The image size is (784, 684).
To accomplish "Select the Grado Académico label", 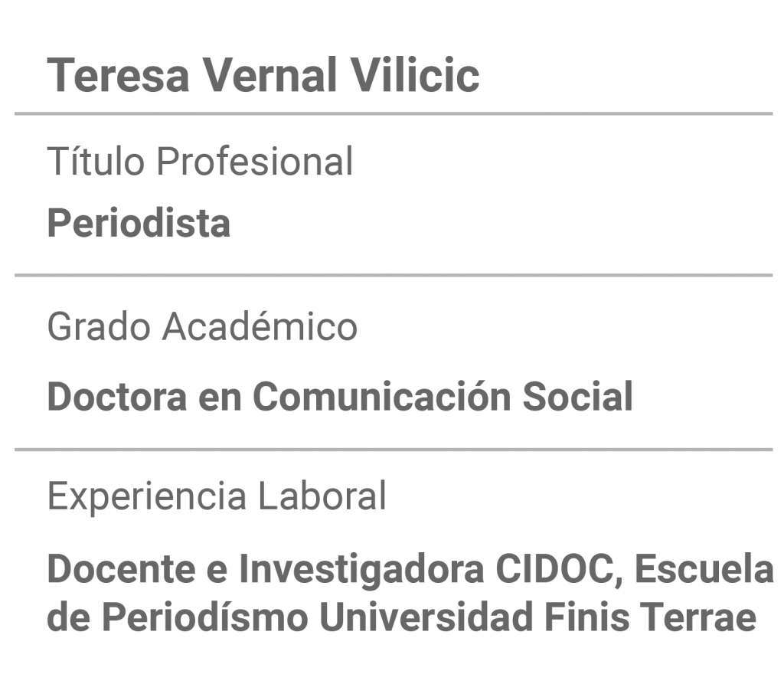I will [202, 326].
